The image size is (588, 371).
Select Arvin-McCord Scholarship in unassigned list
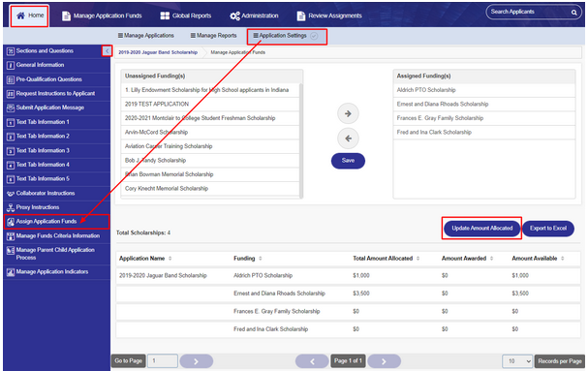point(210,133)
